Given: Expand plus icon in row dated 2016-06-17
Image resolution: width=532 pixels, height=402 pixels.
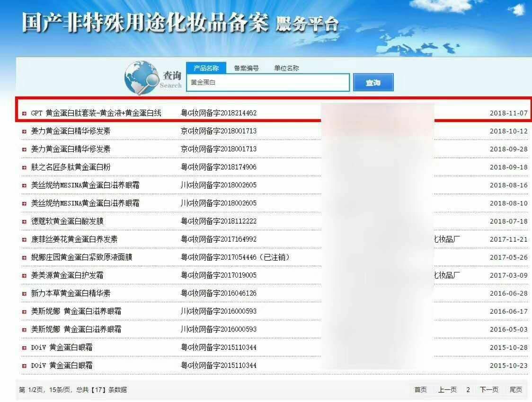Looking at the screenshot, I should pos(24,312).
